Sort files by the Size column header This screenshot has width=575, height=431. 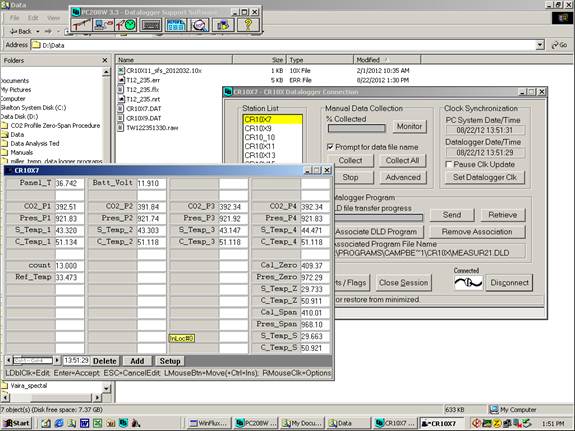point(259,59)
